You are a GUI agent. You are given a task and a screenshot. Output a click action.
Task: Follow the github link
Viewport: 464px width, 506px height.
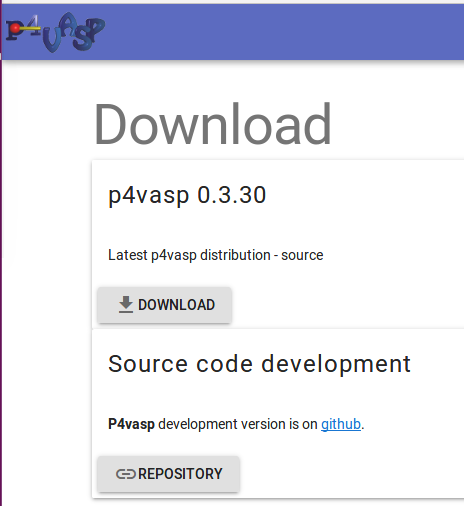[341, 424]
